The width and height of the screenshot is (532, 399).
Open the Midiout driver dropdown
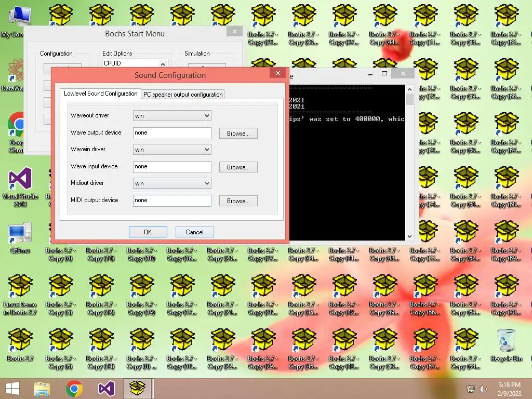172,183
